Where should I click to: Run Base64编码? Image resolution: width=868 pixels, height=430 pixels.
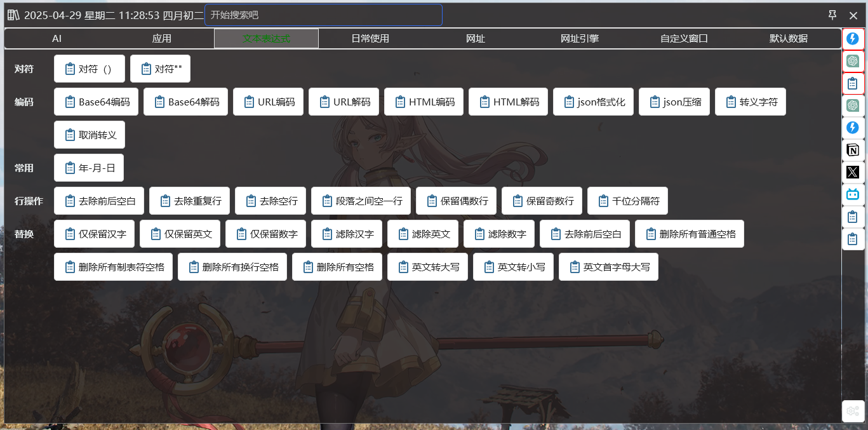point(97,102)
